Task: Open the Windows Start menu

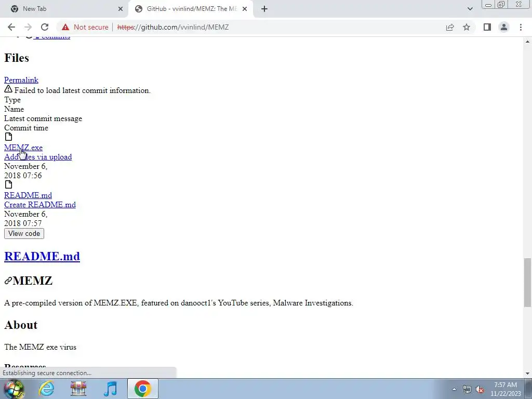Action: (14, 389)
